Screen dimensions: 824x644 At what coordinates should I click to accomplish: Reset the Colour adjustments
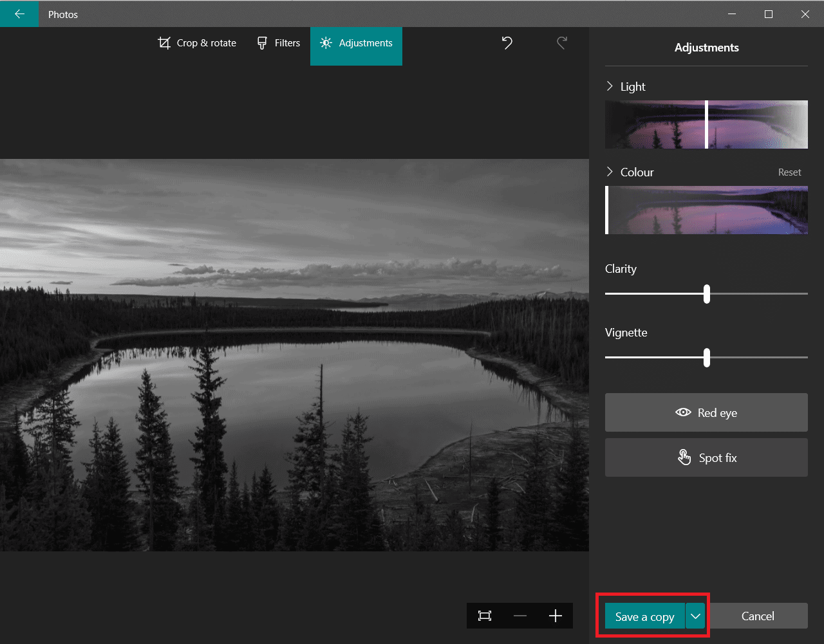coord(789,172)
